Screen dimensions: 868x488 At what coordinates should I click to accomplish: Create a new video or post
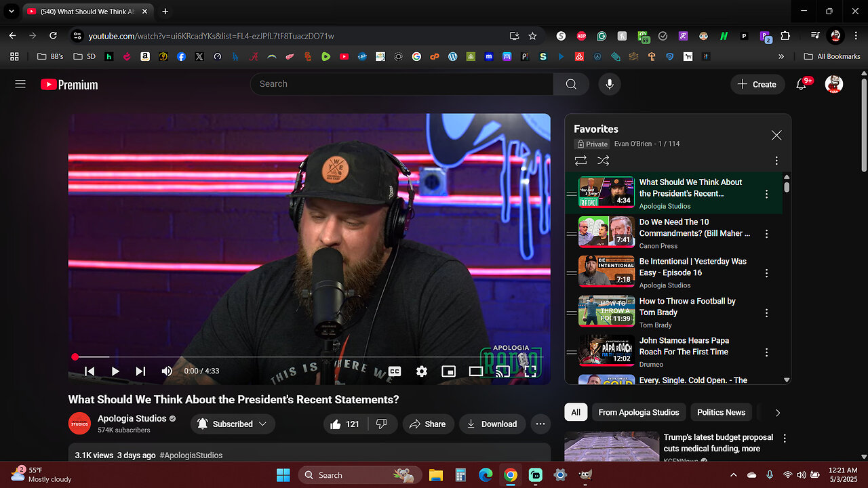pos(757,84)
